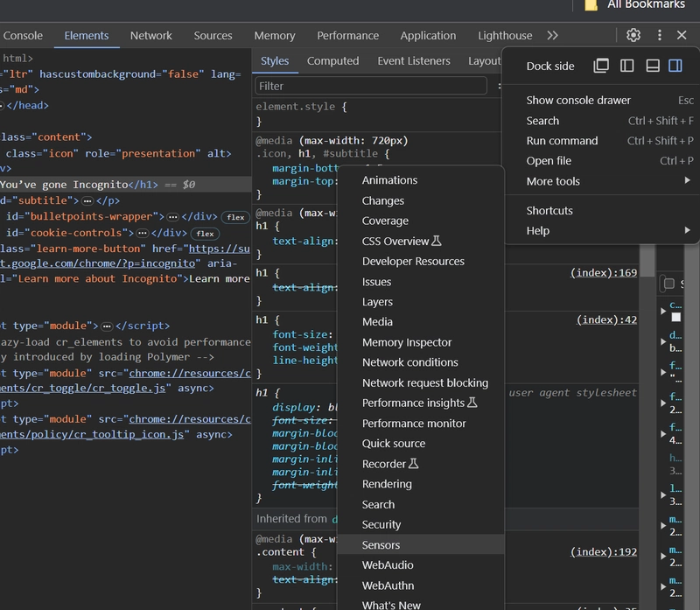Click the three-dot customize DevTools menu icon
Viewport: 700px width, 610px height.
[x=660, y=35]
